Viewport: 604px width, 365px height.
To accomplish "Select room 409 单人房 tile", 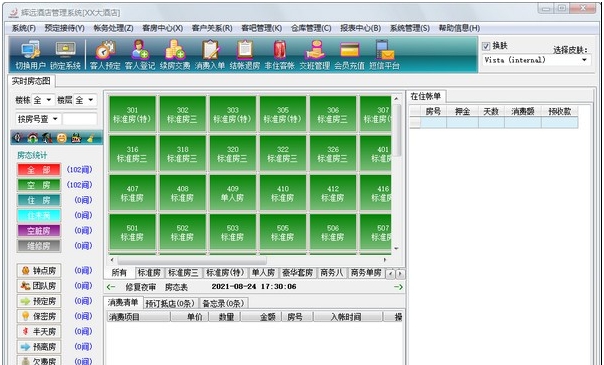I will 233,193.
